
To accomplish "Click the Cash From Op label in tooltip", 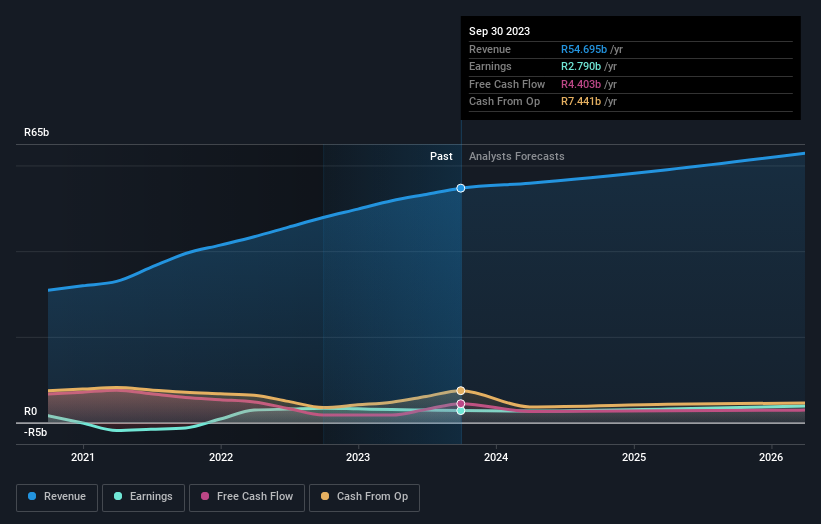I will [x=504, y=102].
